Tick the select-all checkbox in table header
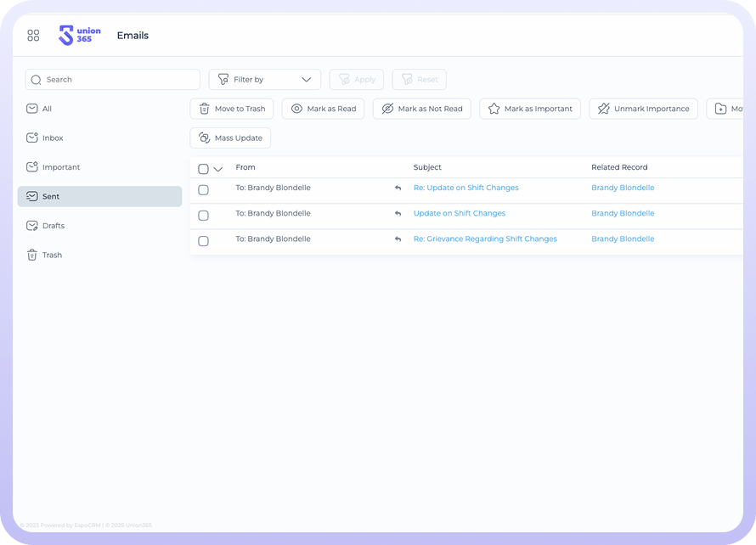Viewport: 756px width, 545px height. click(x=203, y=169)
